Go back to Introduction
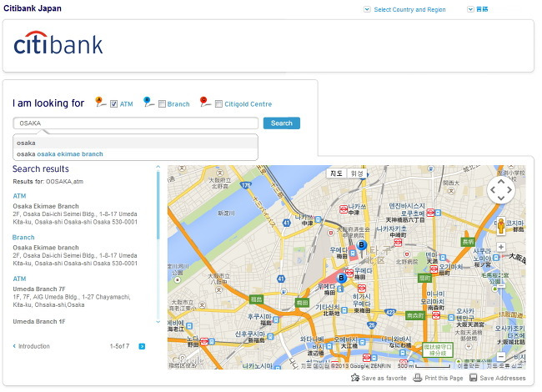Viewport: 542px width, 392px height. pos(31,346)
